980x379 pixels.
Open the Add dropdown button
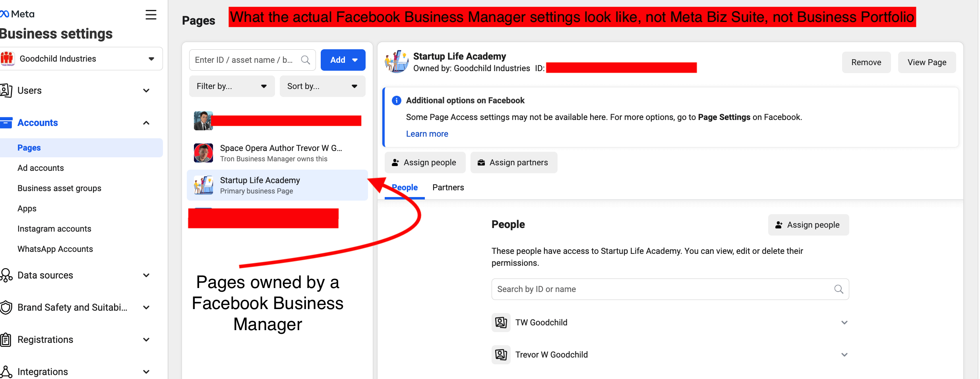click(343, 60)
